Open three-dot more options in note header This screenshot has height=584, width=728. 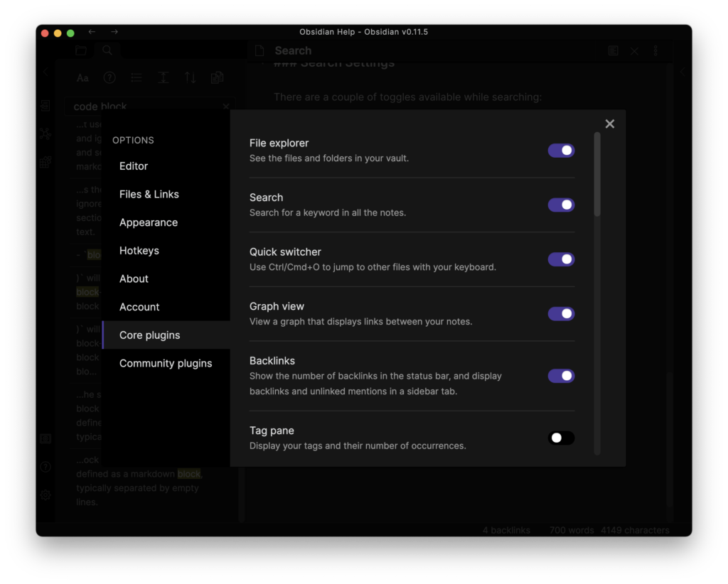(655, 51)
